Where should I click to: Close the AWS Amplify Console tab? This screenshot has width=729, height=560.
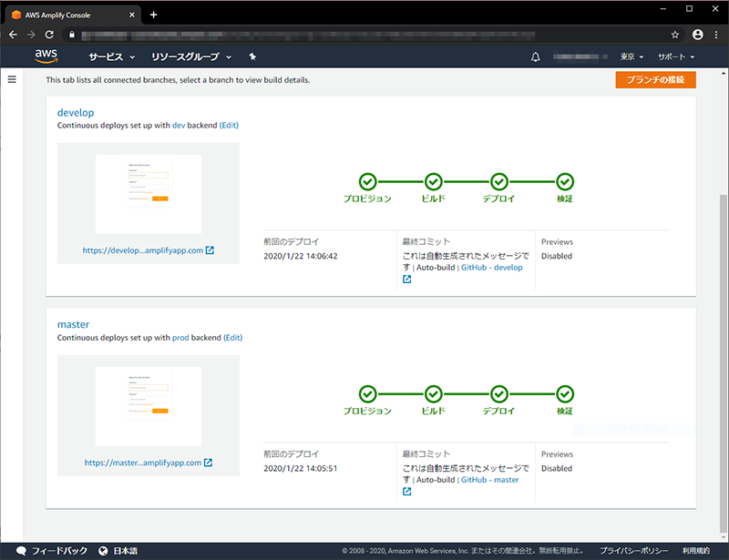pyautogui.click(x=132, y=15)
